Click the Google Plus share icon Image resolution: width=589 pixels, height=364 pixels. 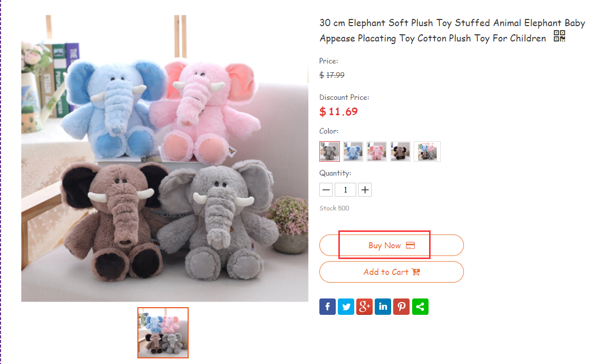pyautogui.click(x=364, y=307)
